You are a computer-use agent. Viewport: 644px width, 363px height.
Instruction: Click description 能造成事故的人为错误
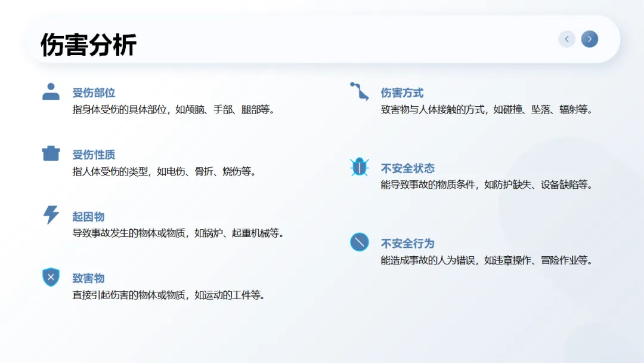pyautogui.click(x=487, y=260)
